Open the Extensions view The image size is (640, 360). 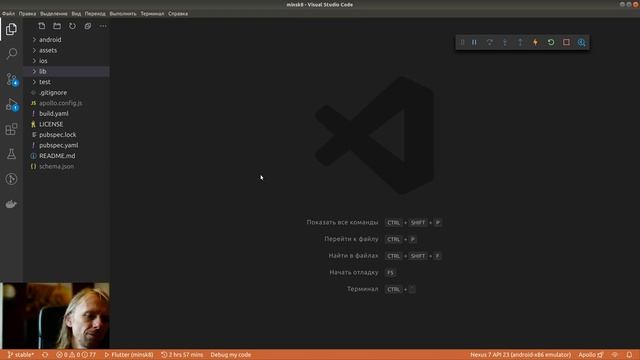[x=11, y=129]
